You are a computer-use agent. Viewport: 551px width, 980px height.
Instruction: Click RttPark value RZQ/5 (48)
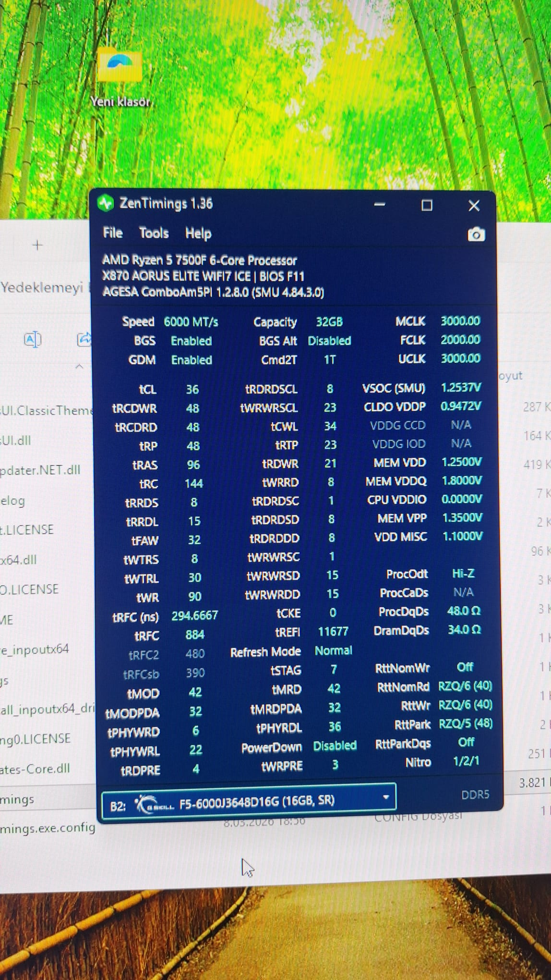466,723
